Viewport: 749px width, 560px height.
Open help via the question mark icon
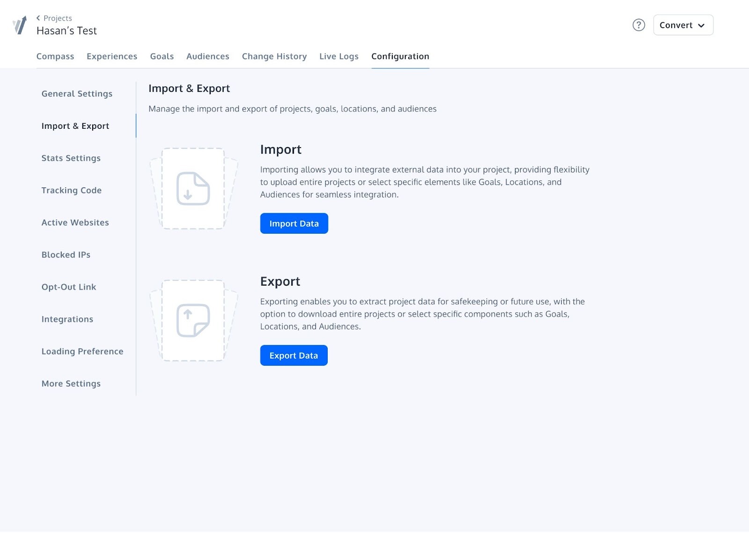[639, 25]
